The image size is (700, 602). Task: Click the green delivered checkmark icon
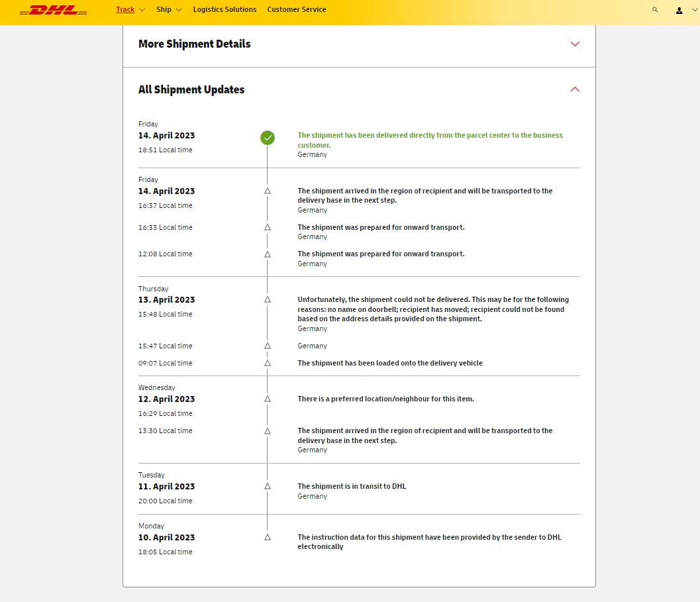(x=268, y=138)
